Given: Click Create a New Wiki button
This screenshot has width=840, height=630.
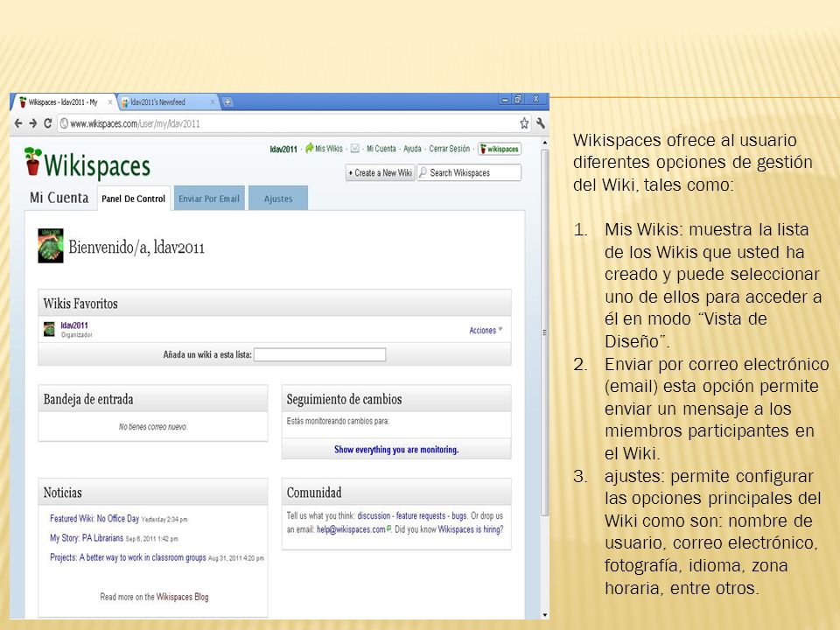Looking at the screenshot, I should [x=381, y=172].
